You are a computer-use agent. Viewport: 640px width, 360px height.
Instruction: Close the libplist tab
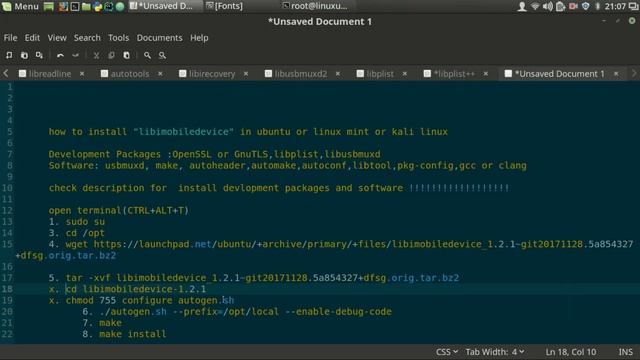click(404, 74)
